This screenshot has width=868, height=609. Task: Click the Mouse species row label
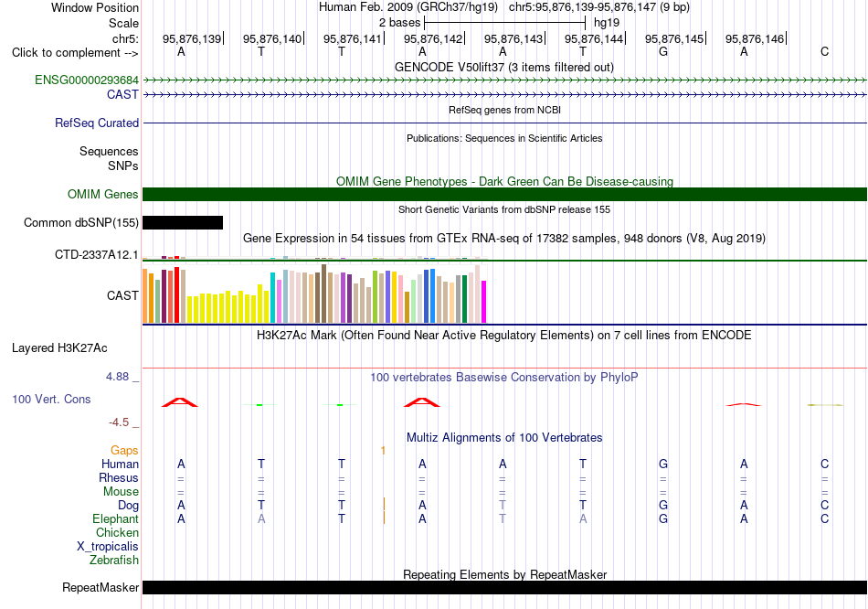pos(121,492)
